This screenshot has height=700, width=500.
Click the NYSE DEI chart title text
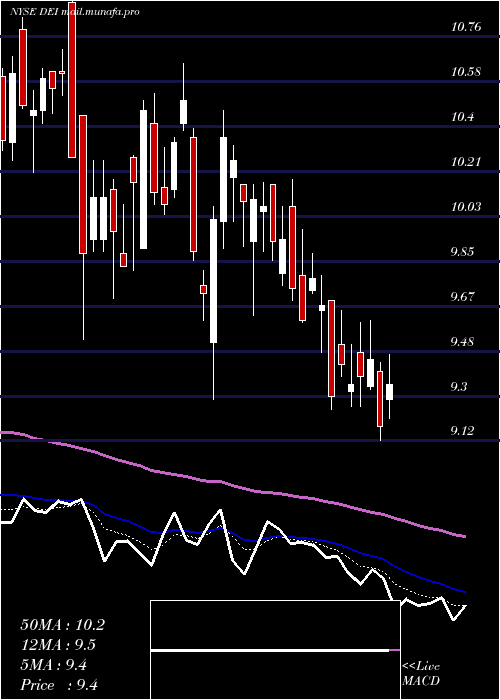tap(75, 12)
